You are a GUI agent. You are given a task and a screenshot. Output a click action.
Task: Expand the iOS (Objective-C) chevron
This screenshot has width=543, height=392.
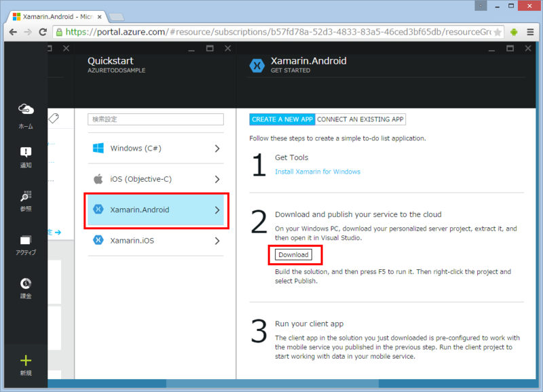217,179
